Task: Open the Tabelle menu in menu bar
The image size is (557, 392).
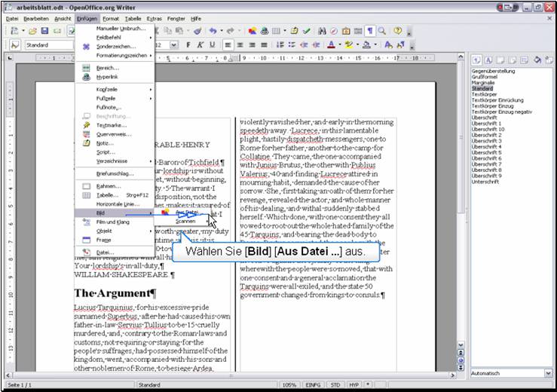Action: [133, 17]
